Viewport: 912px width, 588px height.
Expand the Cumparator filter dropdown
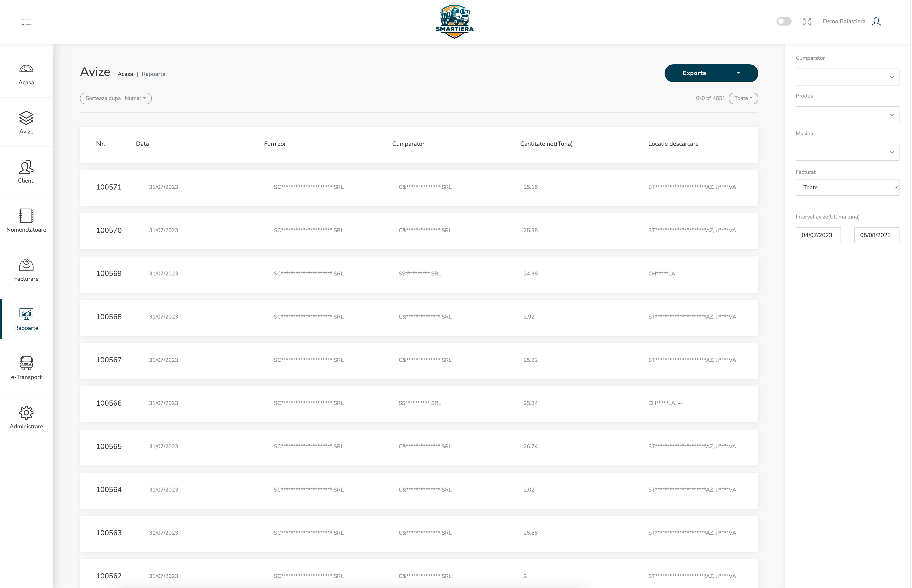click(x=847, y=77)
